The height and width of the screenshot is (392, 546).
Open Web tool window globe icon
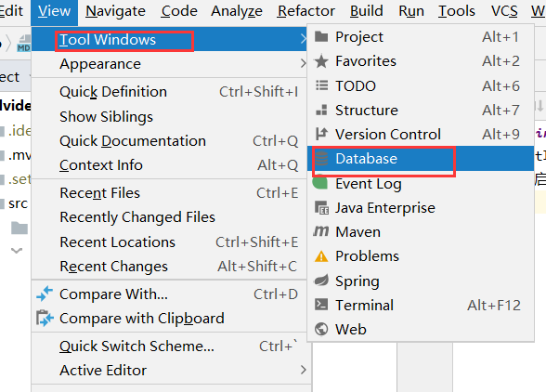(321, 329)
